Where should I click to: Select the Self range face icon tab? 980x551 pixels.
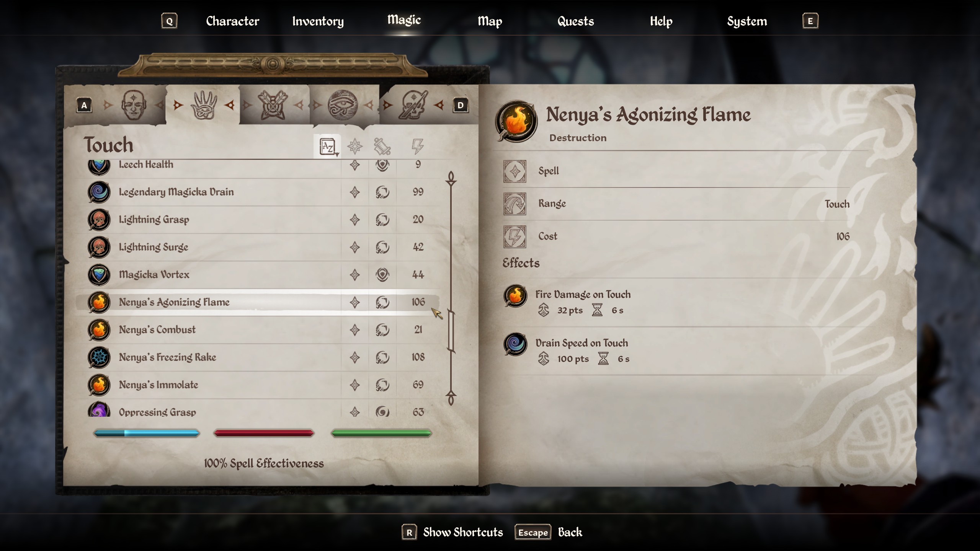(x=133, y=105)
